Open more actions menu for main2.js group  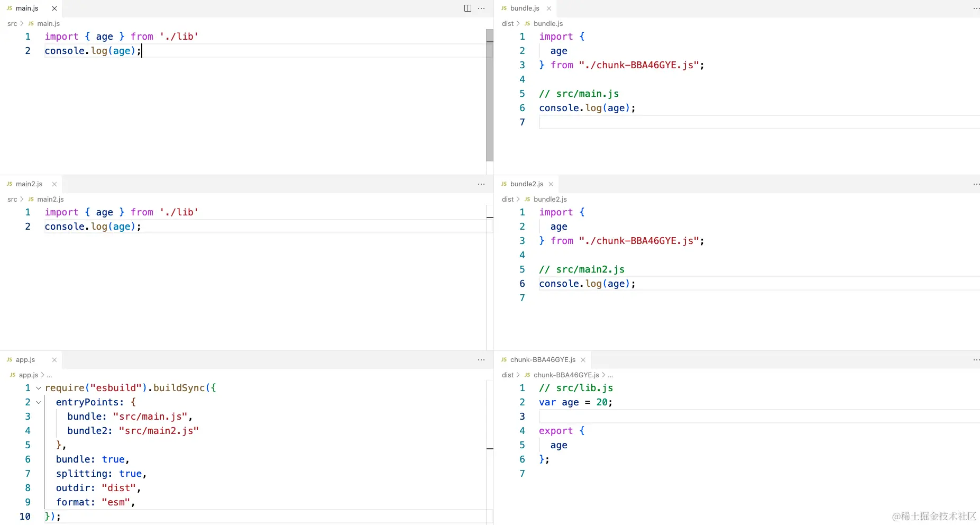481,184
